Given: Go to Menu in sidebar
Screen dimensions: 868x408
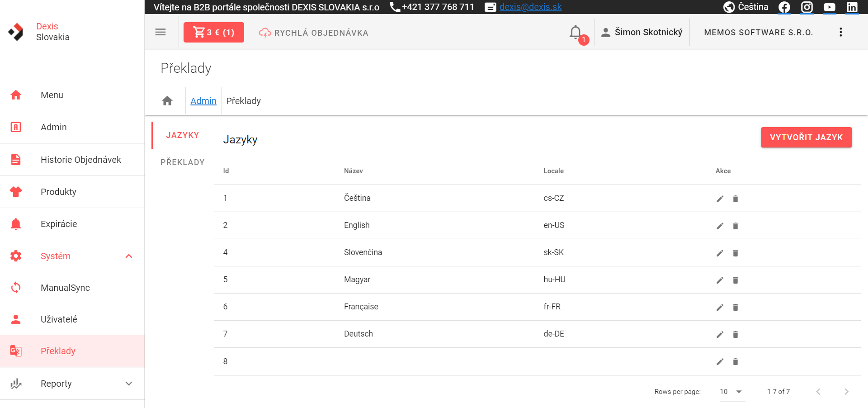Looking at the screenshot, I should coord(72,95).
